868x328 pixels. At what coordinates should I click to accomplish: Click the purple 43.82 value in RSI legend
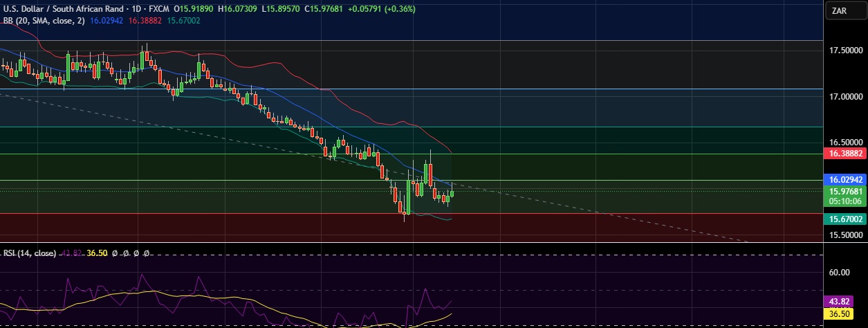(72, 254)
